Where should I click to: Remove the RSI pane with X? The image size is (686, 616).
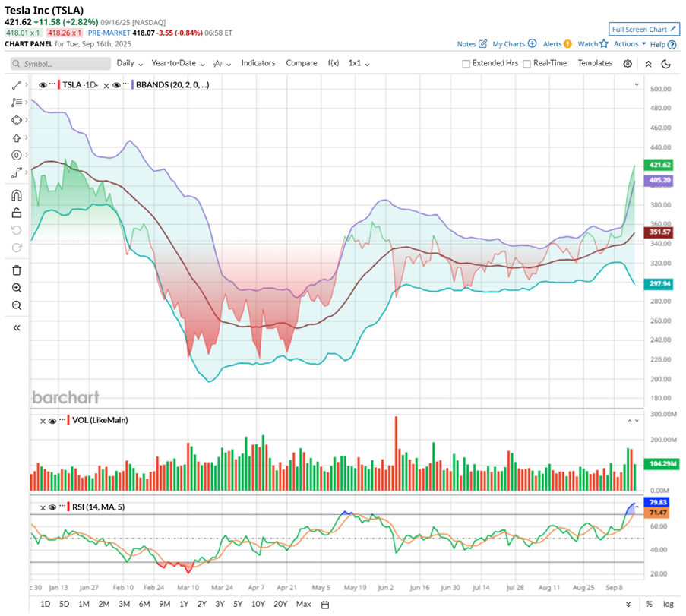click(x=43, y=508)
